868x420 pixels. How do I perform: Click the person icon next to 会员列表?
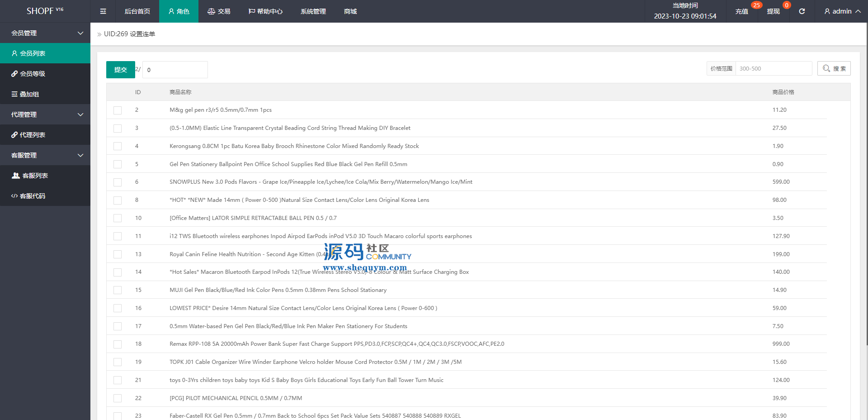tap(14, 53)
